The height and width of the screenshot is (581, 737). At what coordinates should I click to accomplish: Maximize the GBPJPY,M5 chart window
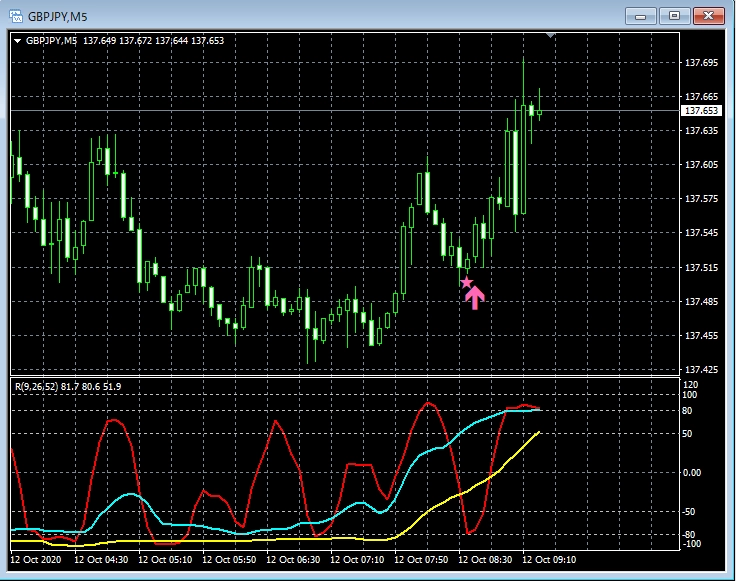click(x=674, y=15)
